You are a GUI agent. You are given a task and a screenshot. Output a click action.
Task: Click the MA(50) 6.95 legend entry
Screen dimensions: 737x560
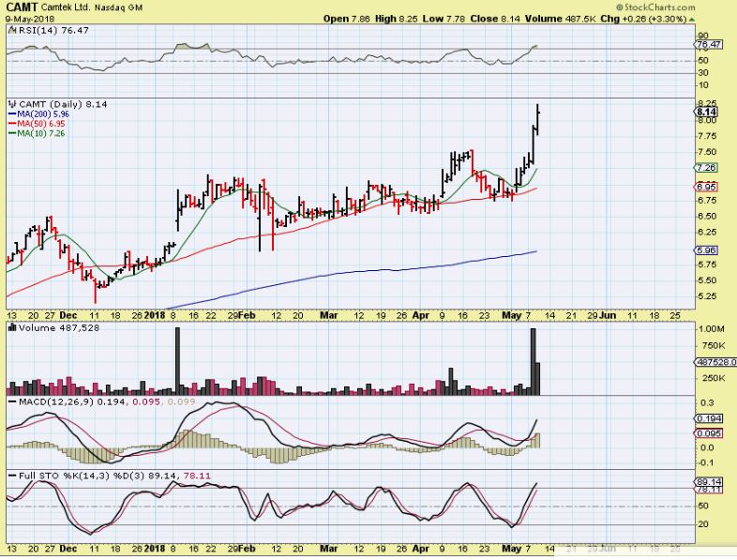point(37,124)
